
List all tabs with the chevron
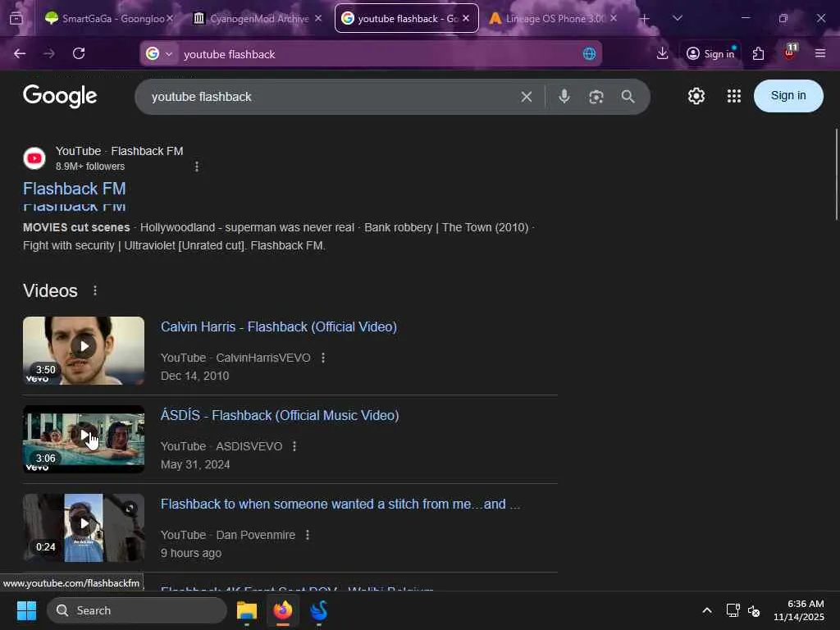677,18
